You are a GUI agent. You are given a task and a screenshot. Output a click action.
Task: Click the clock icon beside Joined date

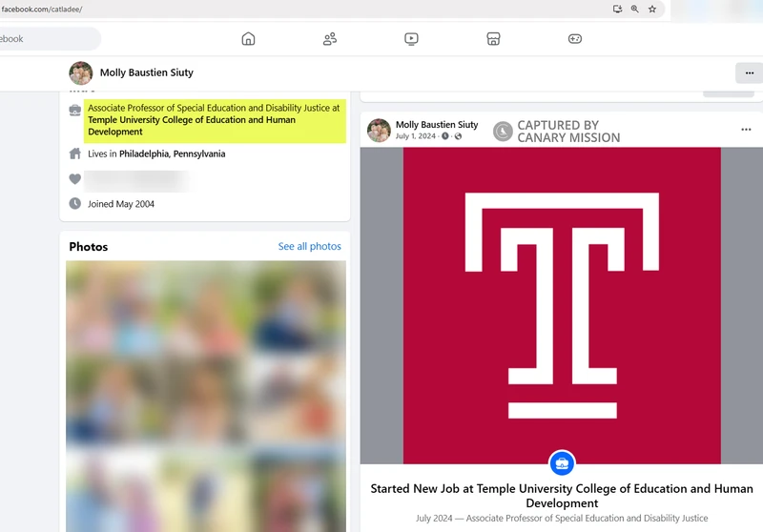pyautogui.click(x=75, y=203)
